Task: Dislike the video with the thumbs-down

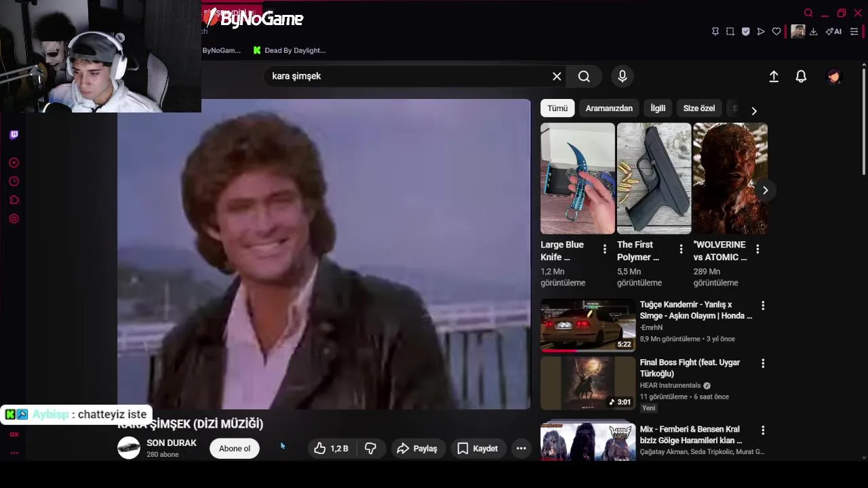Action: coord(370,449)
